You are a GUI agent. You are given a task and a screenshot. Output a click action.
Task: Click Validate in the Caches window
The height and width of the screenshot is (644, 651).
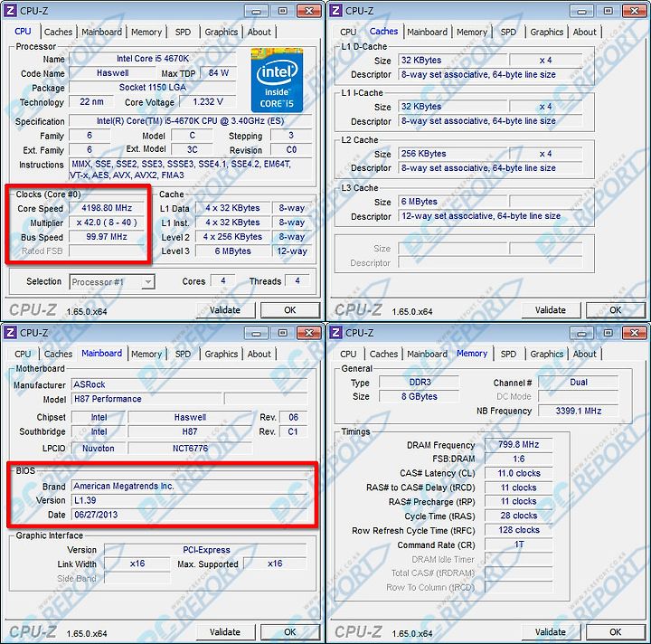pyautogui.click(x=551, y=310)
